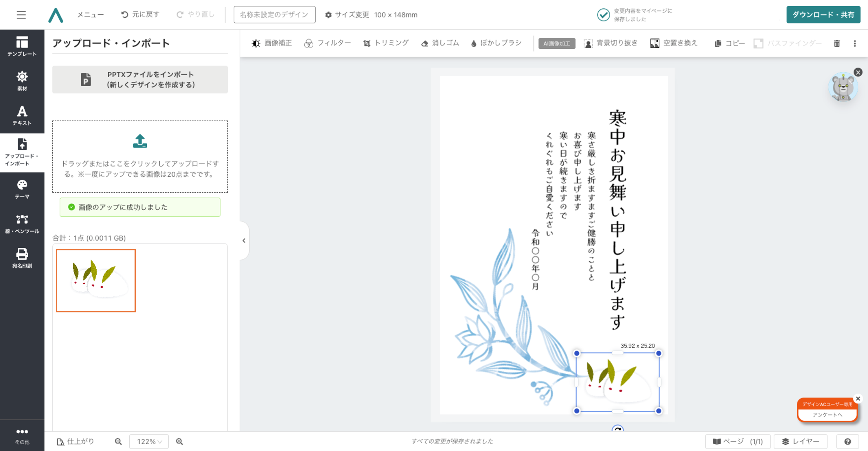Open the 消しゴム eraser tool

pos(440,43)
